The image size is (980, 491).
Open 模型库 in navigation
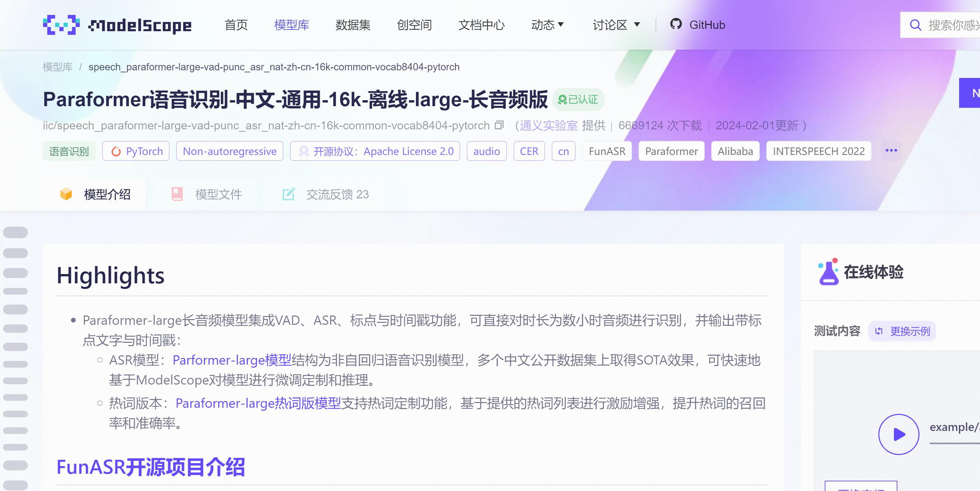pos(291,25)
